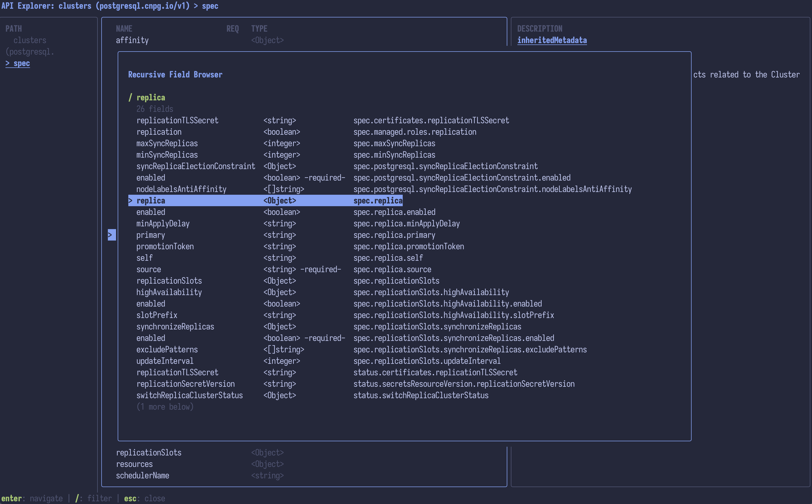
Task: Select the switchReplicaClusterStatus status field
Action: 189,395
